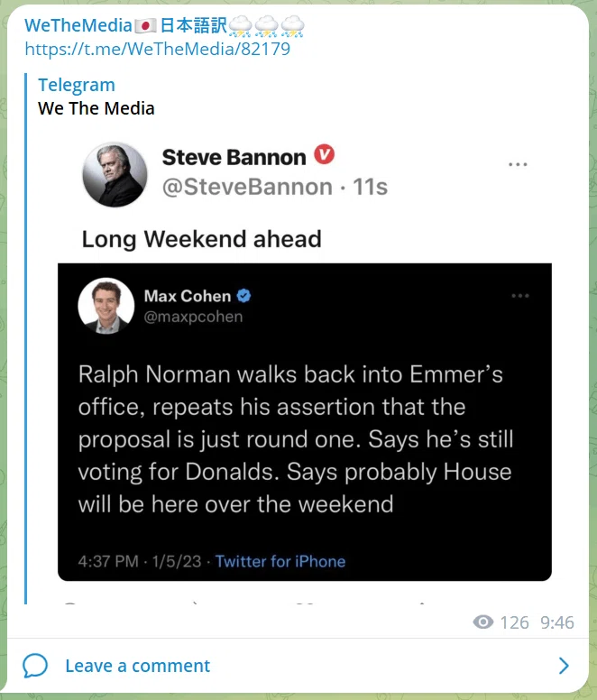This screenshot has height=700, width=597.
Task: Click the speech bubble comment icon
Action: pyautogui.click(x=35, y=666)
